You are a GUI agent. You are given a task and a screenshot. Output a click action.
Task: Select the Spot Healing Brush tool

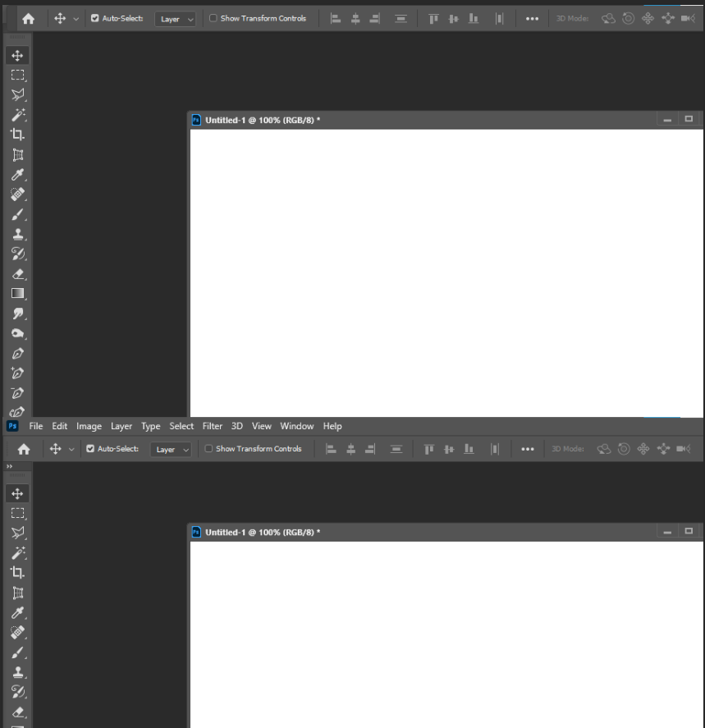pos(18,195)
